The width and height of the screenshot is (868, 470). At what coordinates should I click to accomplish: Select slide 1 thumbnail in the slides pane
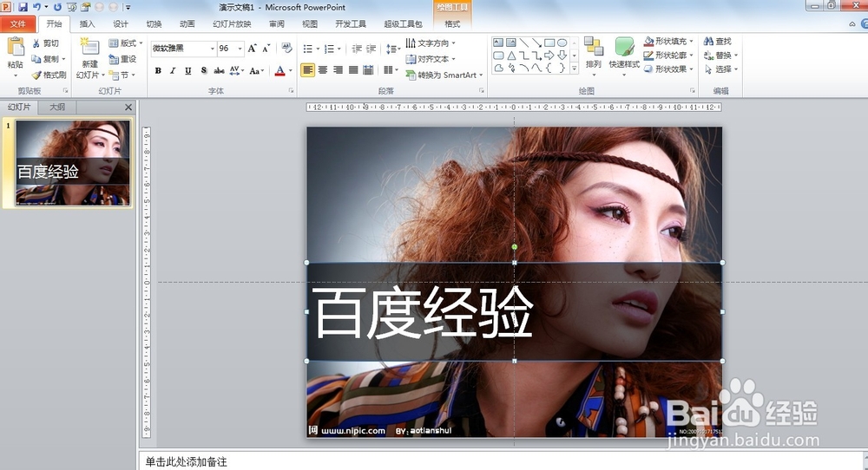click(73, 162)
